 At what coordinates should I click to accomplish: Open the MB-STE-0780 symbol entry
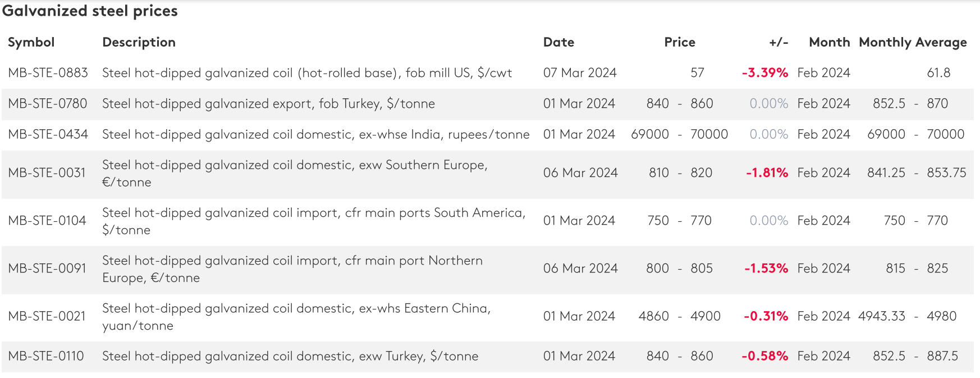[48, 104]
